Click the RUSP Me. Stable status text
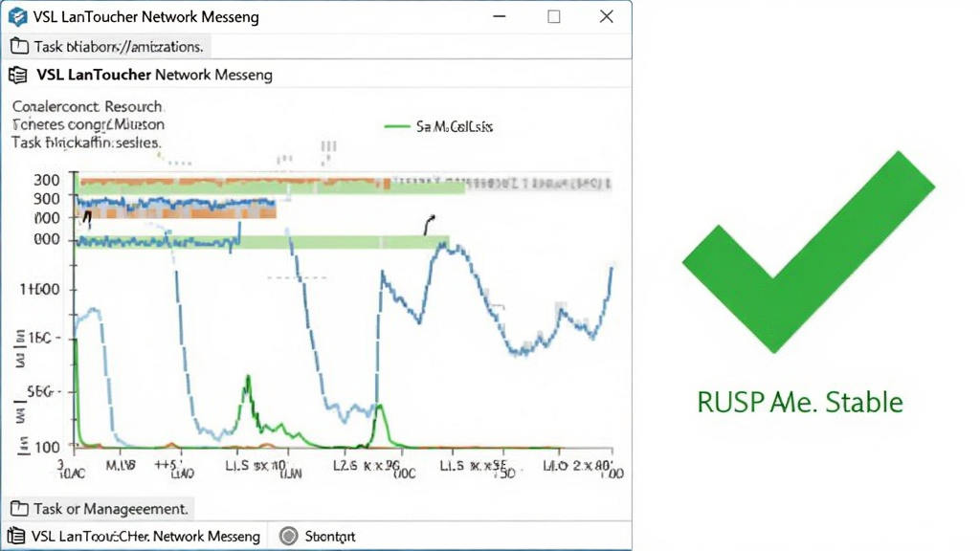Viewport: 980px width, 551px height. click(x=800, y=402)
